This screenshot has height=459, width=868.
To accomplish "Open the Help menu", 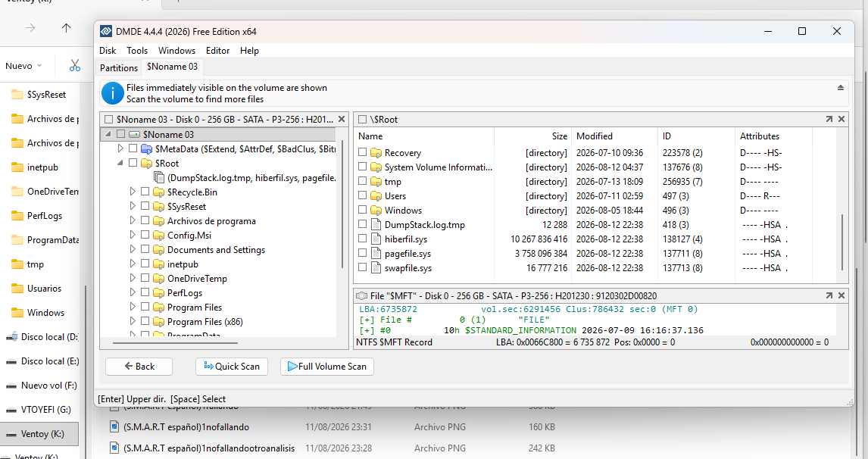I will click(249, 51).
